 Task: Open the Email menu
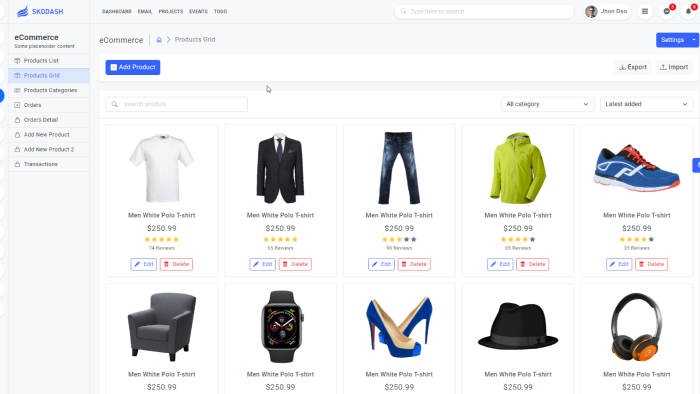pyautogui.click(x=145, y=12)
